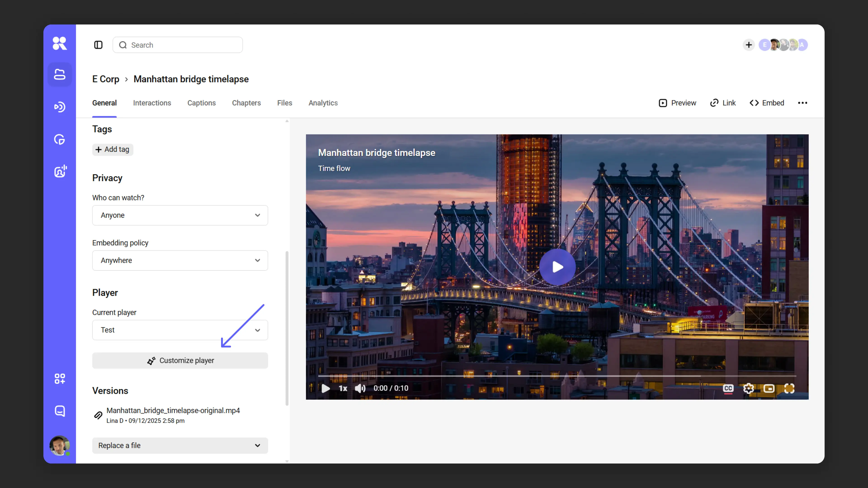Open the three-dot more options menu
The image size is (868, 488).
pos(802,103)
